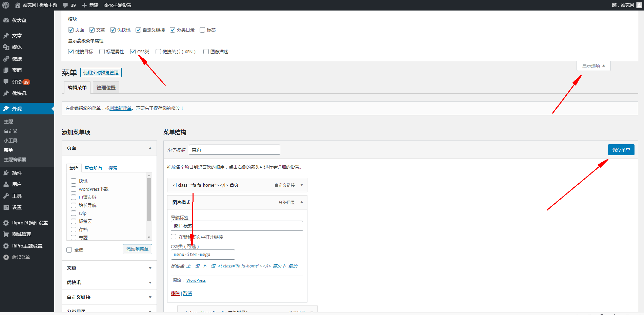Image resolution: width=644 pixels, height=315 pixels.
Task: Open the 仪表盘 dashboard icon
Action: point(6,20)
